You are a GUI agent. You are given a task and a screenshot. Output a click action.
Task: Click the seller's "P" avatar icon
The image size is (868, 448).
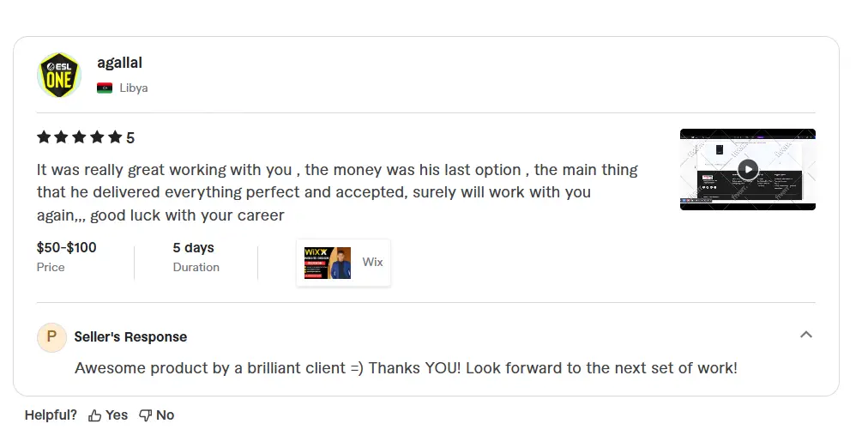[x=51, y=337]
